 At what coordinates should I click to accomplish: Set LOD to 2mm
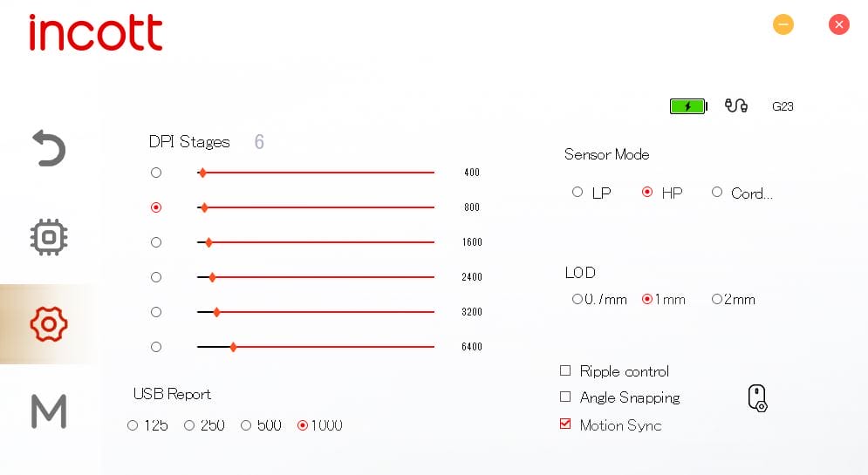tap(717, 299)
